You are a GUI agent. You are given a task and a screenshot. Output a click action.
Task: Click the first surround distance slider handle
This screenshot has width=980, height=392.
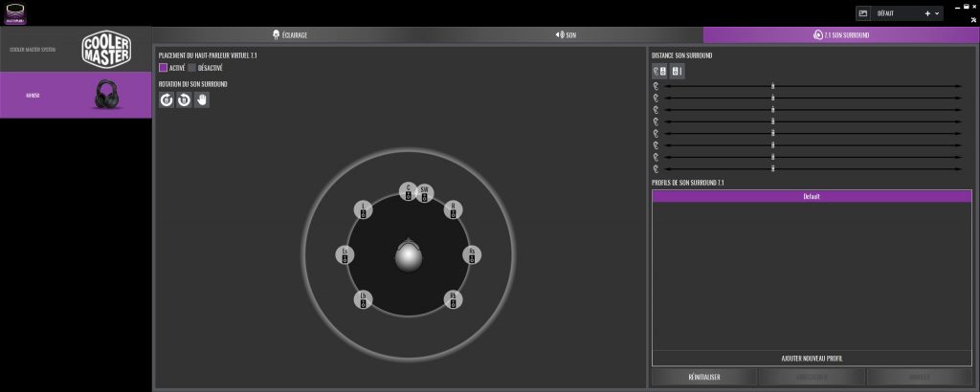[x=772, y=87]
